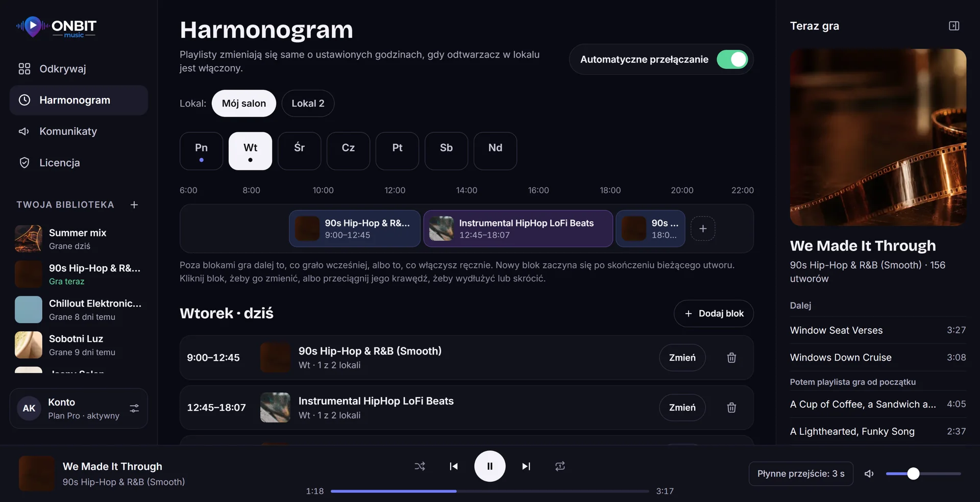Open the Odkrywaj section
This screenshot has width=980, height=502.
(x=79, y=69)
